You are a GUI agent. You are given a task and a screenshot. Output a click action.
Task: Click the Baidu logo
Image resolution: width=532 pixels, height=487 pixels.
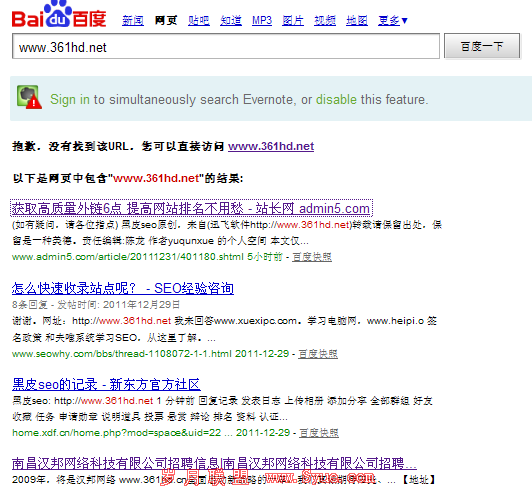pos(59,14)
